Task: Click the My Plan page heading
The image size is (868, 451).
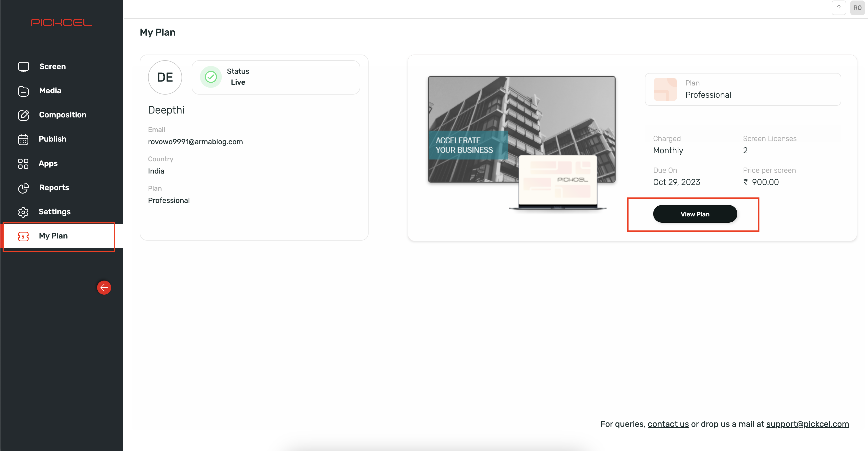Action: [158, 32]
